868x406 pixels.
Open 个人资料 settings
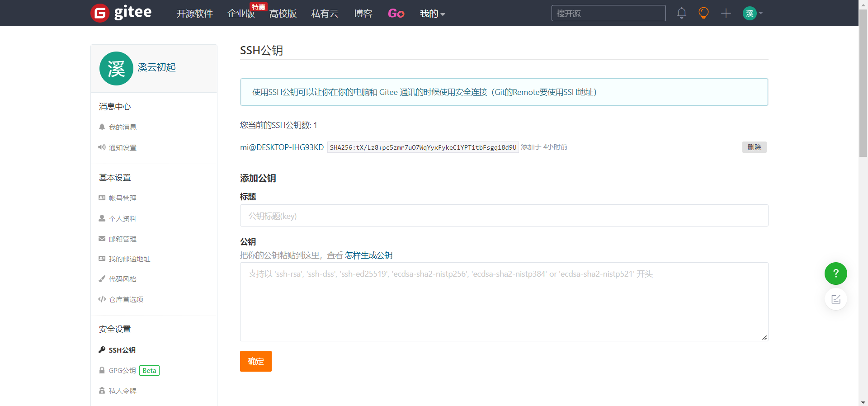tap(123, 218)
